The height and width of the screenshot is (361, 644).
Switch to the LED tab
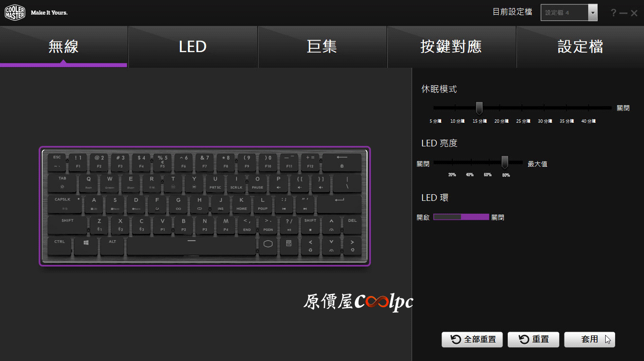(x=193, y=46)
